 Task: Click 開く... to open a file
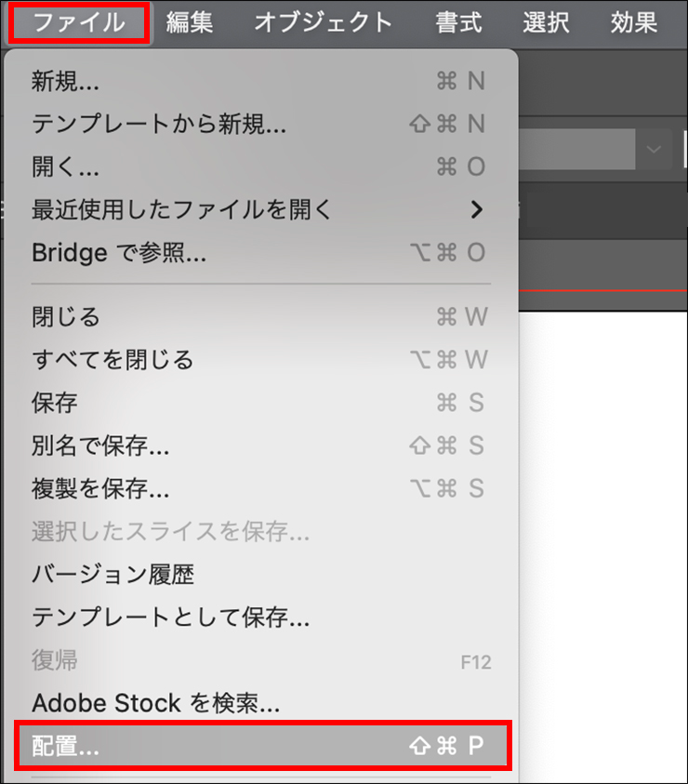[65, 166]
